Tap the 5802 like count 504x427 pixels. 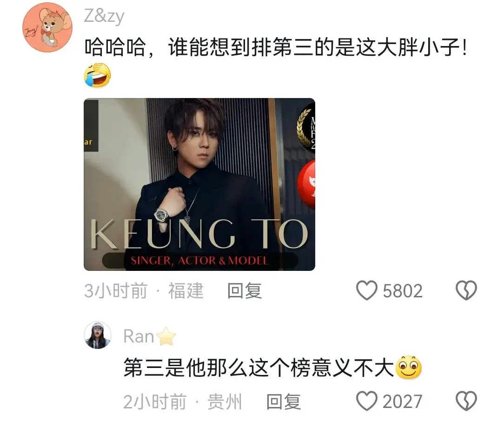pos(403,291)
